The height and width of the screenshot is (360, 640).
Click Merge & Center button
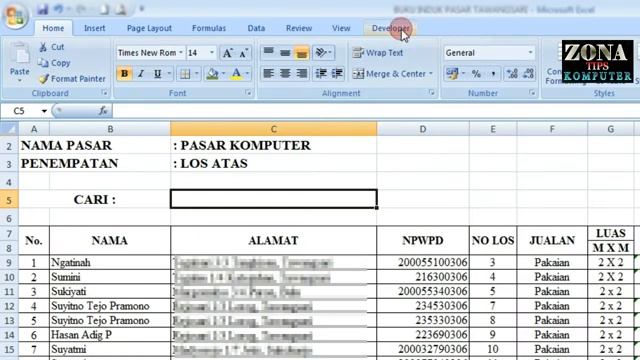click(x=389, y=74)
